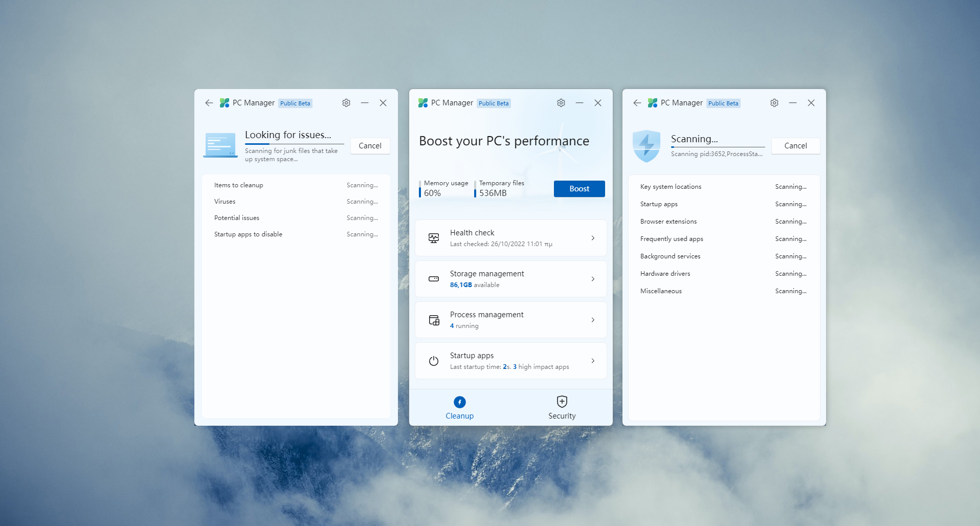Cancel the junk file scan
Viewport: 980px width, 526px height.
pyautogui.click(x=370, y=146)
